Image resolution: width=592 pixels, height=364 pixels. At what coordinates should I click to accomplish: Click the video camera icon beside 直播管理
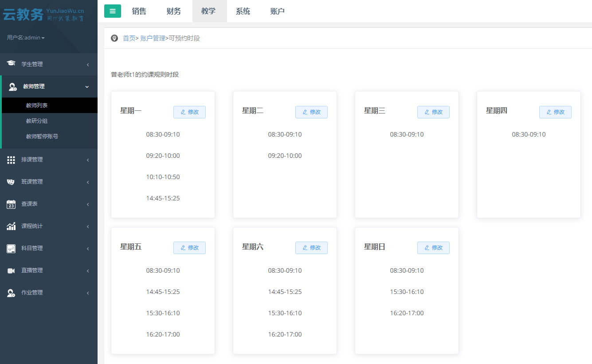point(11,270)
